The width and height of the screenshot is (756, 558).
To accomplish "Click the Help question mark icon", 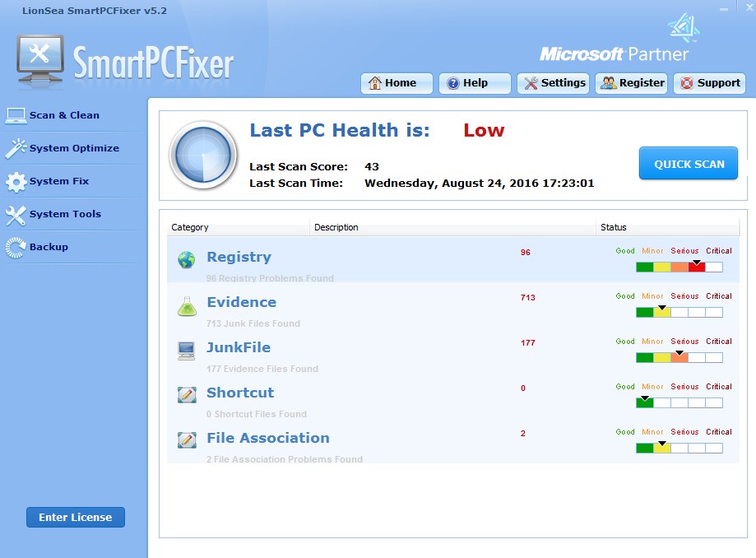I will point(452,83).
